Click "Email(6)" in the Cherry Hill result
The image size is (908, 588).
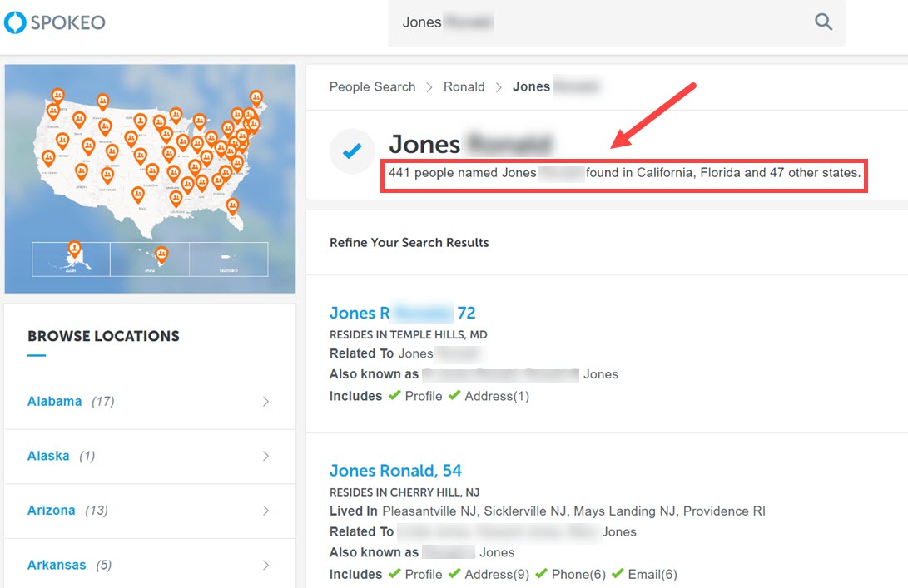pyautogui.click(x=652, y=575)
